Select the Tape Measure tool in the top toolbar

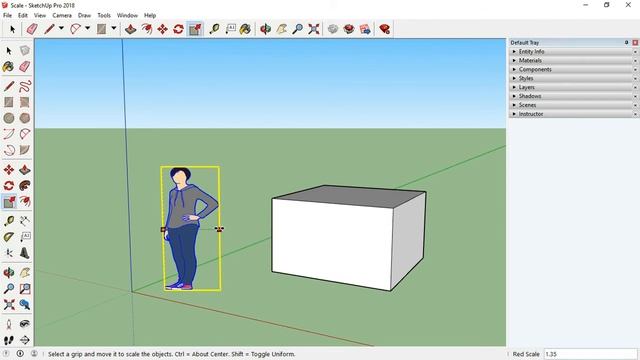(x=214, y=29)
